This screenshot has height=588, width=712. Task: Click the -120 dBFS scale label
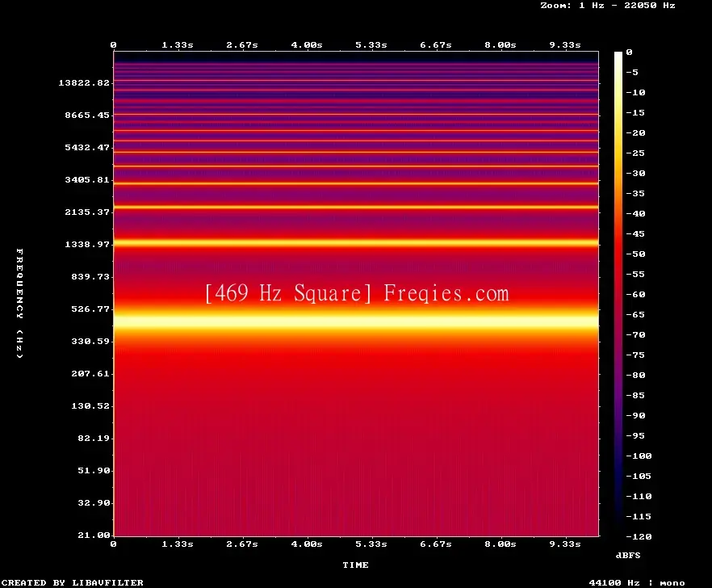[x=639, y=536]
